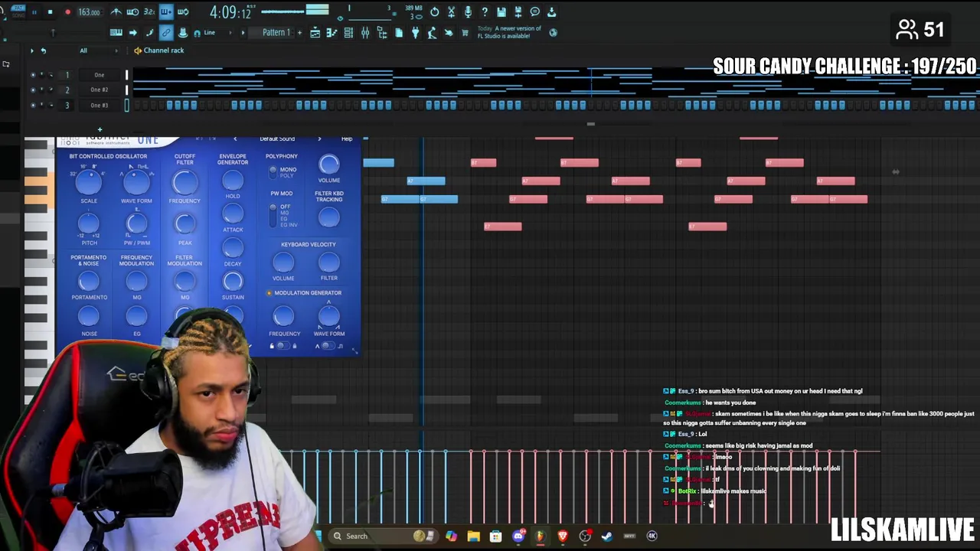Add a new pattern with the plus button
The width and height of the screenshot is (980, 551).
[x=299, y=32]
